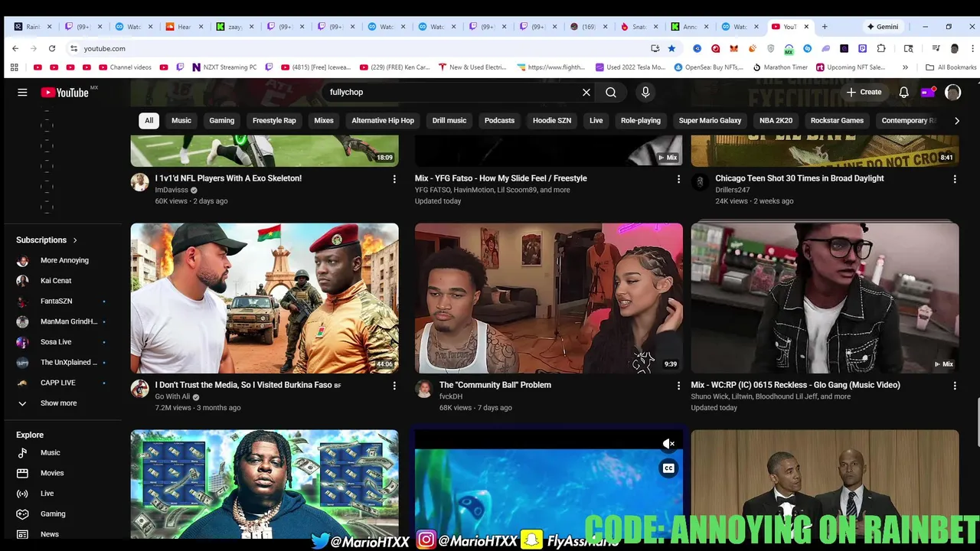
Task: Select the Super Mario Galaxy chip
Action: pos(710,120)
